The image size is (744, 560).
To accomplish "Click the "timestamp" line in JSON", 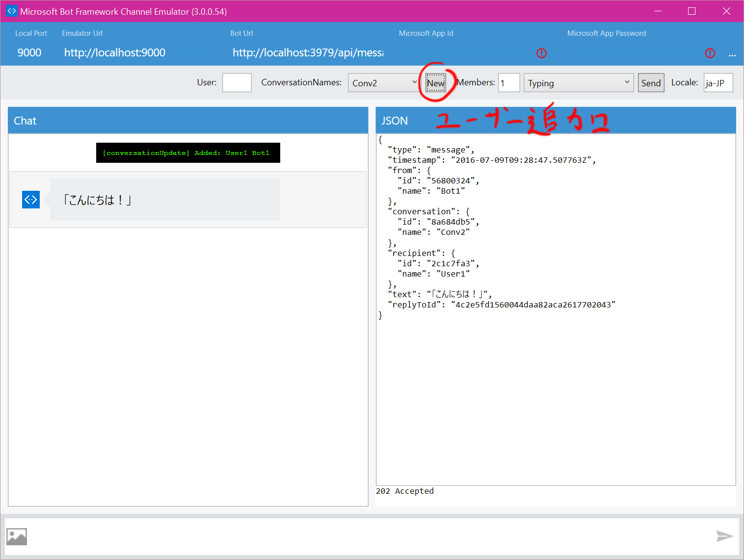I will pyautogui.click(x=492, y=160).
